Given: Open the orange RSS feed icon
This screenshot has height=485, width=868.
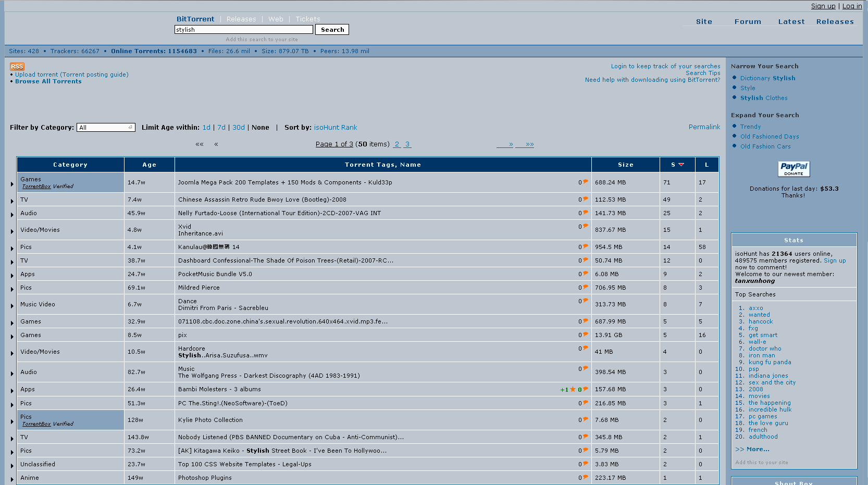Looking at the screenshot, I should point(17,67).
